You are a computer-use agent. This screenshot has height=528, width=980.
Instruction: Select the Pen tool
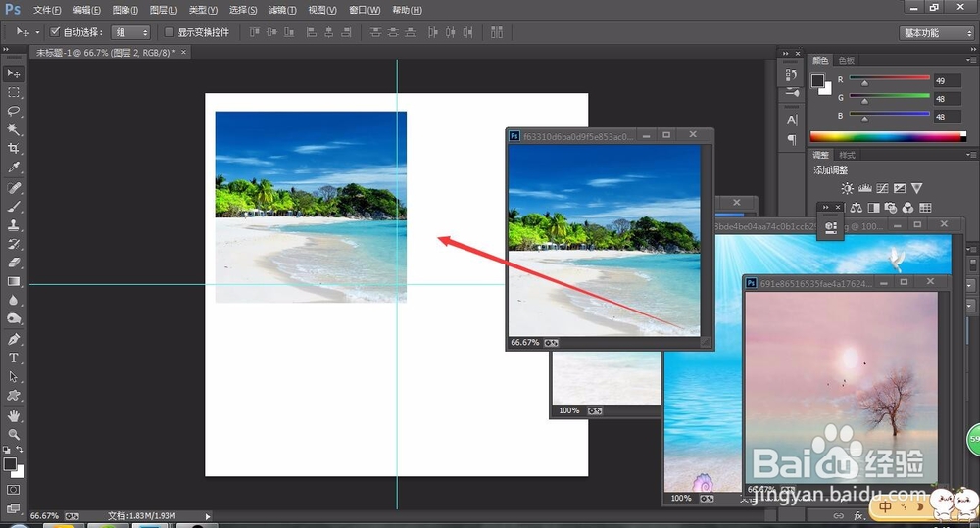[x=13, y=339]
